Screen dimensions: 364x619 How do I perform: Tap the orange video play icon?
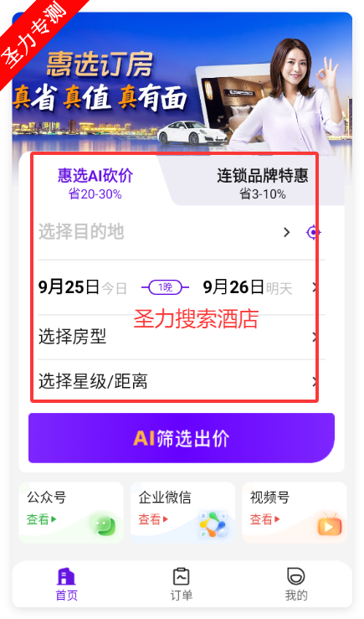tap(330, 525)
